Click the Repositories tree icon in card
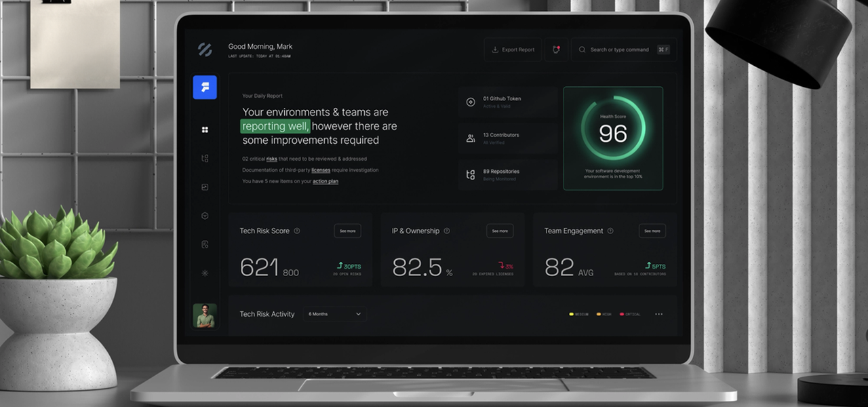The width and height of the screenshot is (868, 407). (x=471, y=175)
